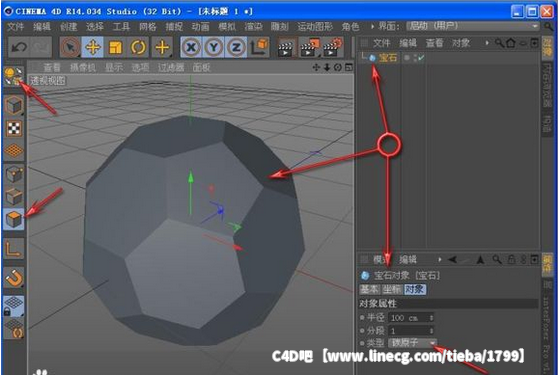
Task: Click the 分段 segments input field
Action: tap(411, 331)
